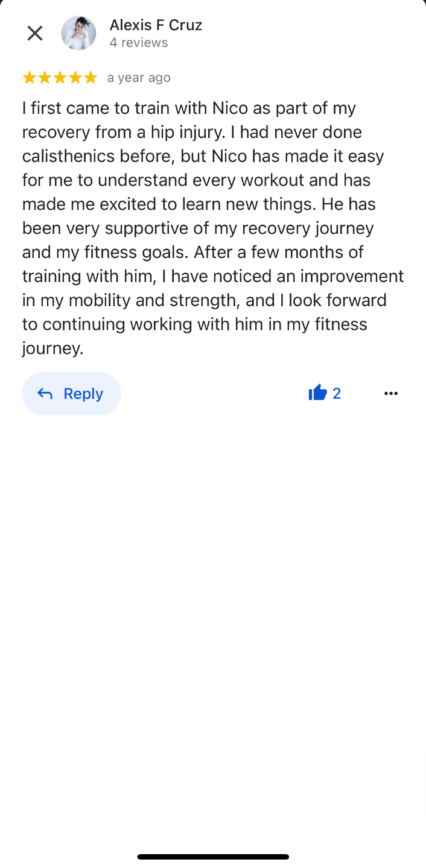Viewport: 426px width, 868px height.
Task: Tap the reviewer name Alexis F Cruz
Action: pyautogui.click(x=156, y=25)
